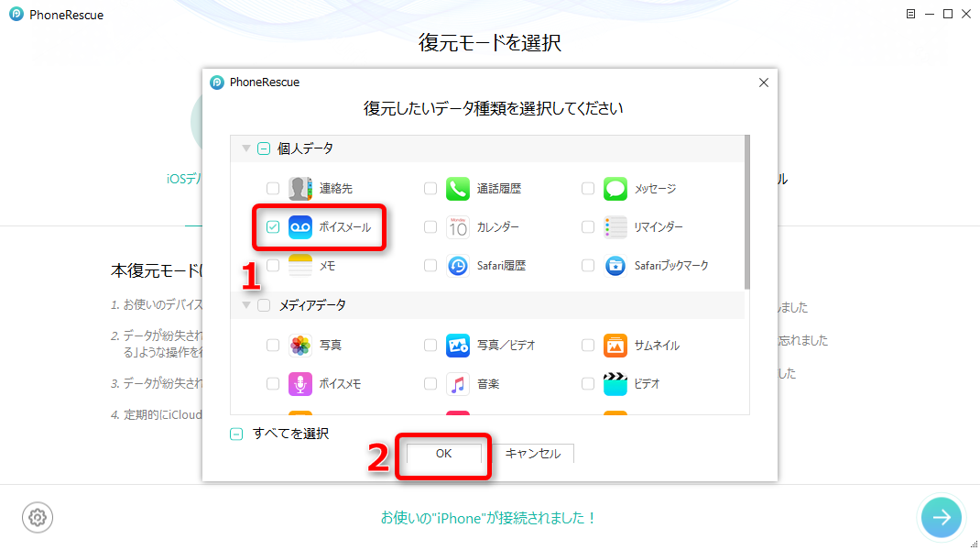Click the カレンダー calendar icon
The image size is (980, 550).
pyautogui.click(x=458, y=227)
